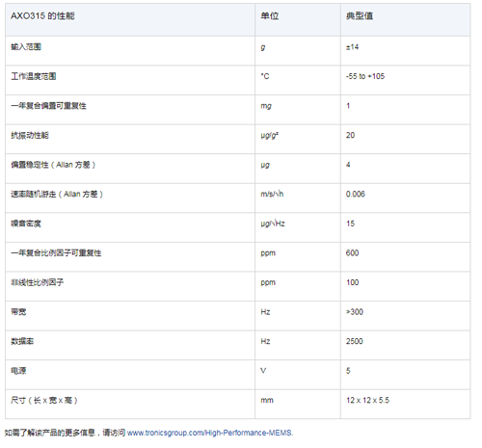Select the '一年复合比例因子可重复性' row label
Screen dimensions: 482x448
pos(56,253)
